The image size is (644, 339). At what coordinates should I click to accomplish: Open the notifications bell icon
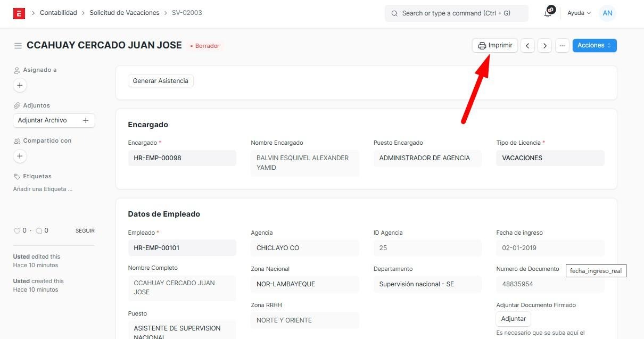click(548, 13)
